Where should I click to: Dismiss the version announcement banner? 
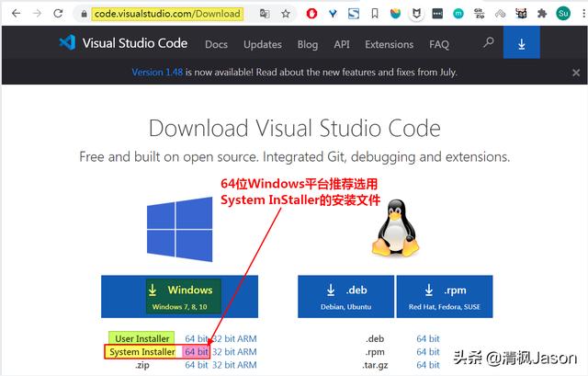(576, 73)
